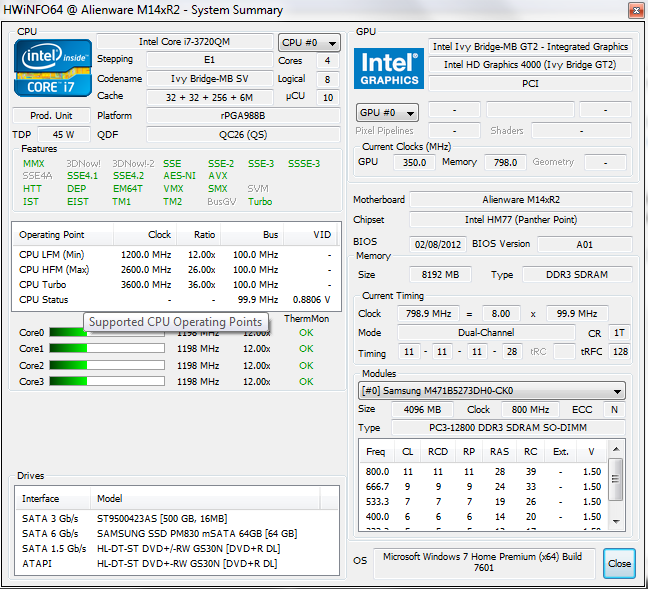The width and height of the screenshot is (648, 589).
Task: Click the QDF QC26 (QS) field
Action: click(243, 134)
